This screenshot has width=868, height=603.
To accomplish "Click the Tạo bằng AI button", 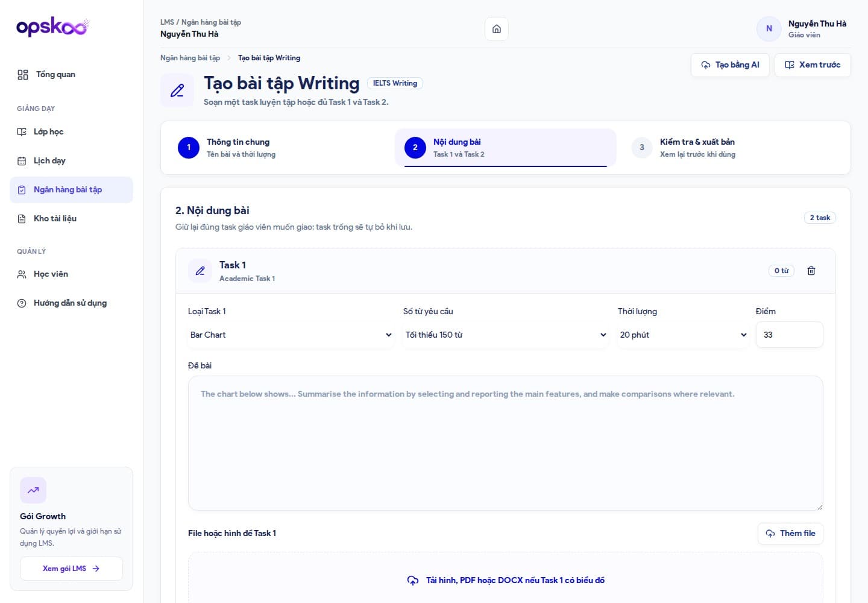I will [x=730, y=65].
